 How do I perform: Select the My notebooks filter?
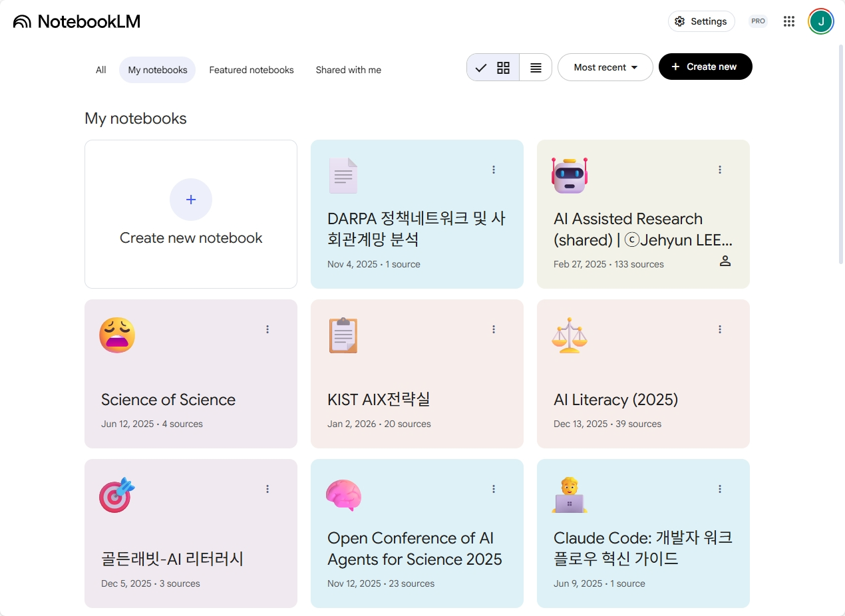click(158, 70)
